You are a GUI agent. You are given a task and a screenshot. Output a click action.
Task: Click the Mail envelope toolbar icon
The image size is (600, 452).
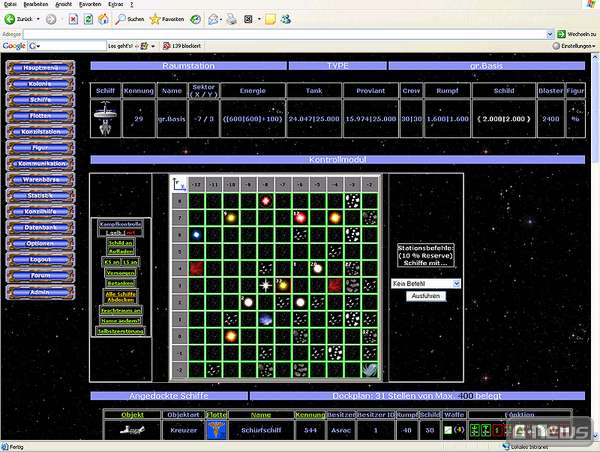point(213,19)
